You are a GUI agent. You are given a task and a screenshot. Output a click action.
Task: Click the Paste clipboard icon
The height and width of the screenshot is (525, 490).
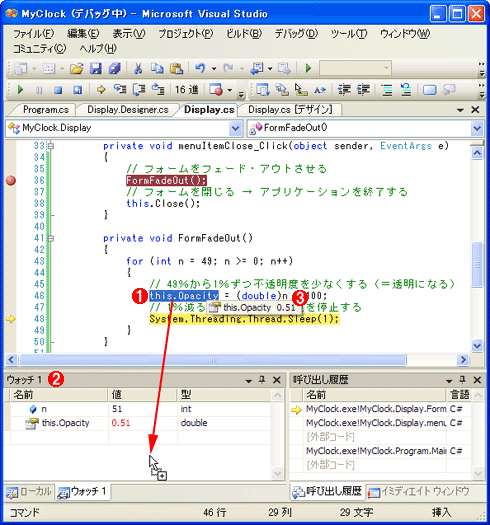(x=176, y=69)
